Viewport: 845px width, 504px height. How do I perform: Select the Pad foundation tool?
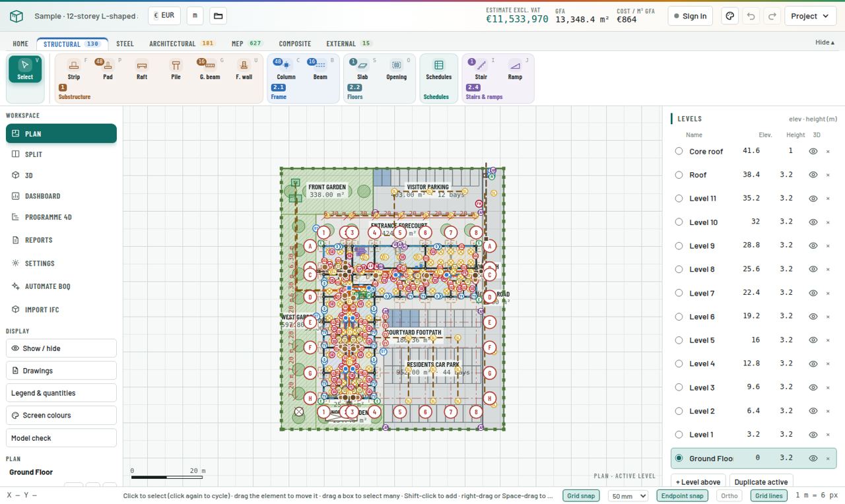108,70
